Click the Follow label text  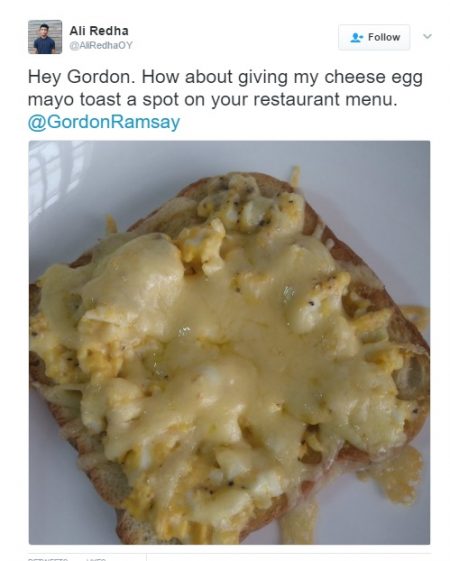[384, 37]
